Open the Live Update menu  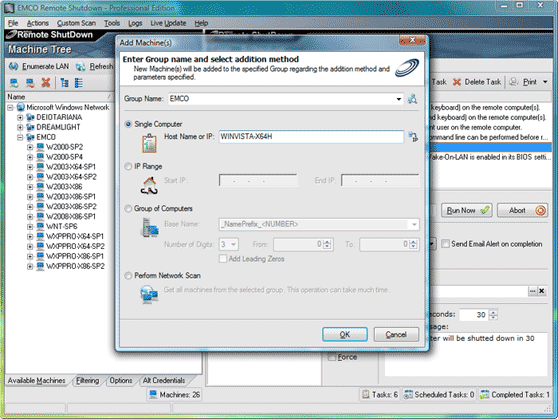pos(168,23)
